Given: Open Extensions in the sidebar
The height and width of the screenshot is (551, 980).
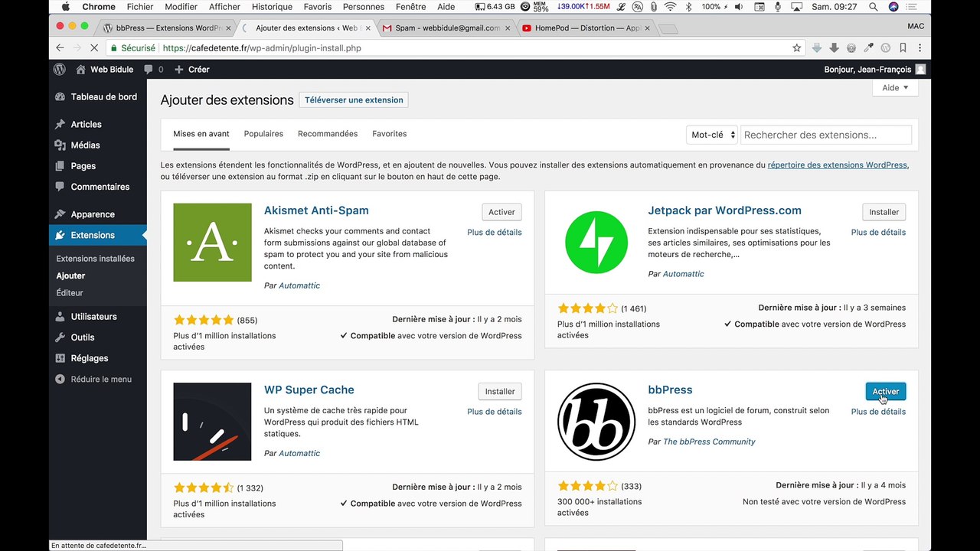Looking at the screenshot, I should coord(98,235).
